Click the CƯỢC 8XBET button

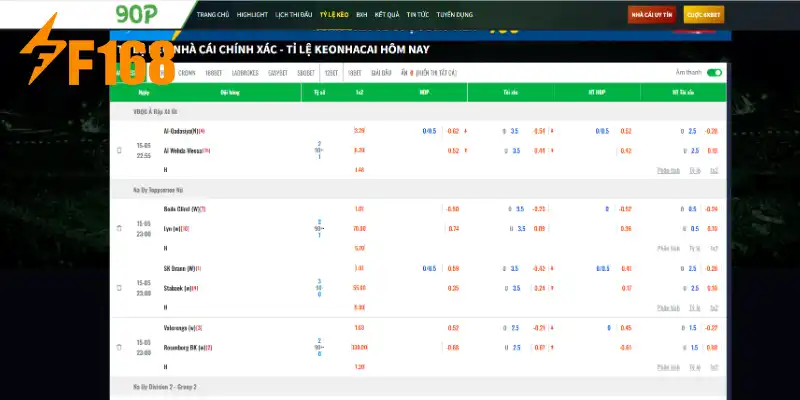[704, 15]
